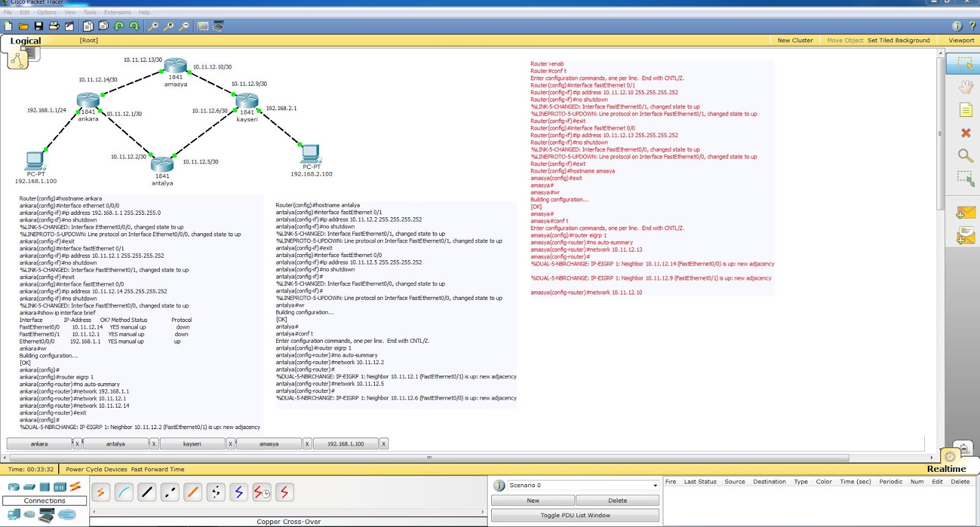
Task: Zoom out of the workspace
Action: pos(183,26)
